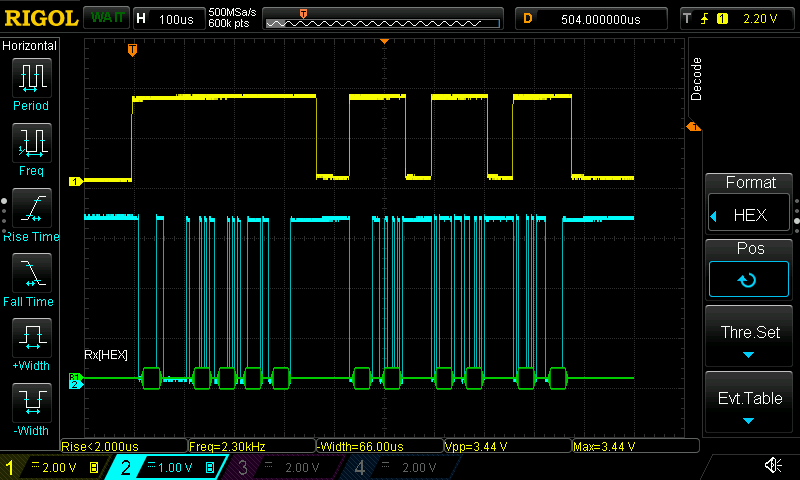This screenshot has height=480, width=800.
Task: Click the Freq=2.30kHz measurement
Action: click(x=252, y=446)
